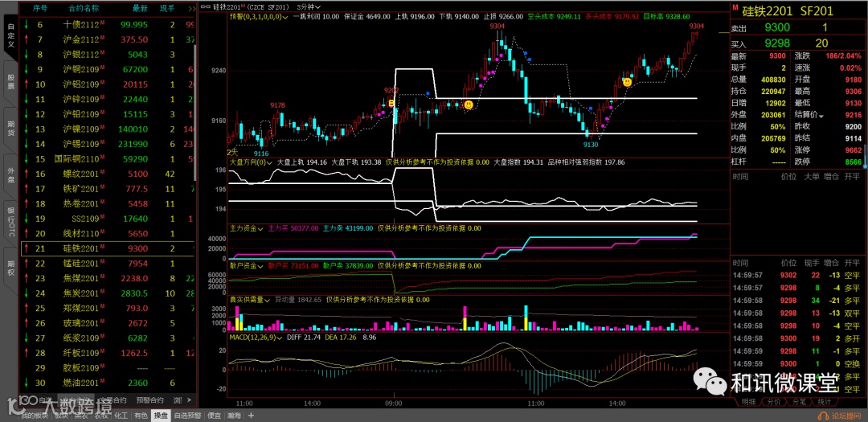Viewport: 868px width, 422px height.
Task: Switch to the 股票 sidebar tab
Action: coord(10,81)
